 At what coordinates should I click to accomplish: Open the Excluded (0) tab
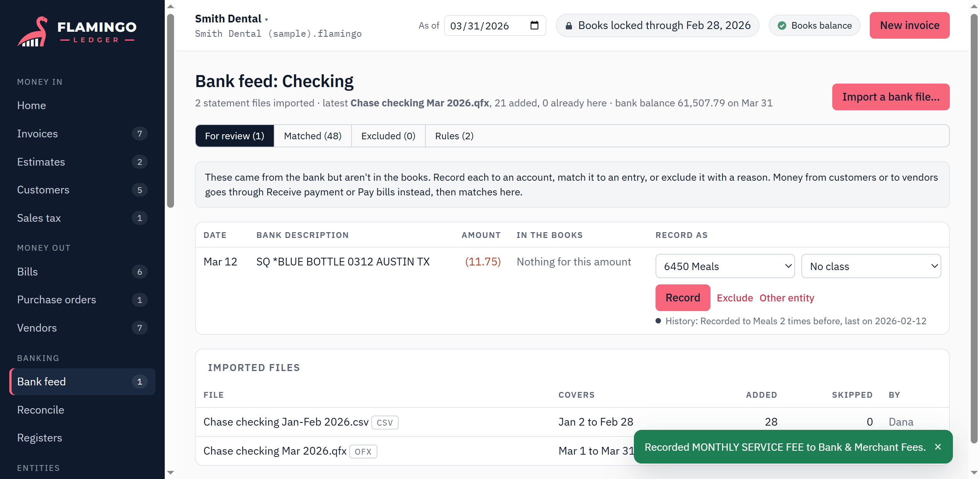pos(388,136)
